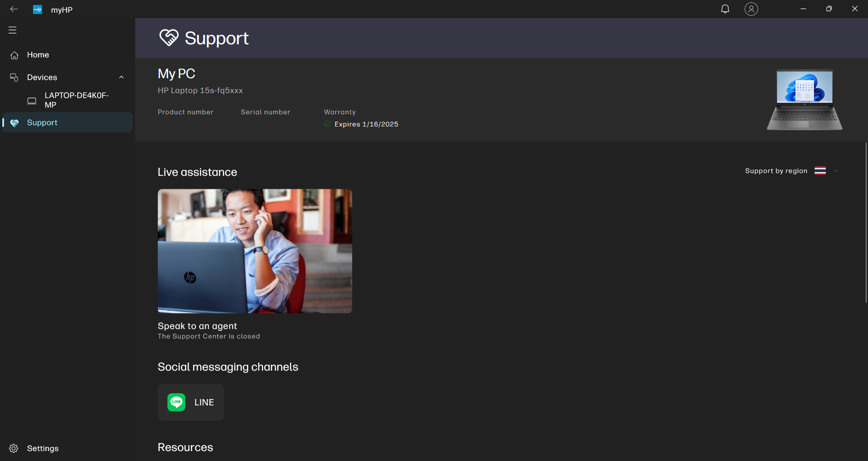
Task: Click the My PC heading
Action: click(x=176, y=74)
